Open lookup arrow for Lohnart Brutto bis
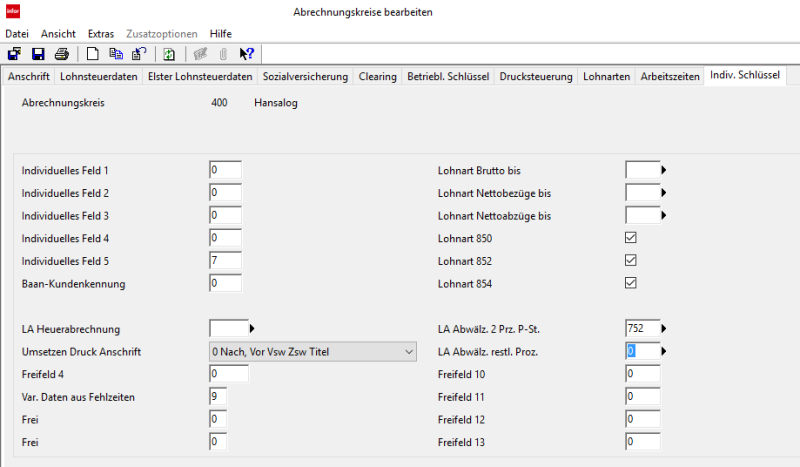This screenshot has height=467, width=800. pos(664,170)
